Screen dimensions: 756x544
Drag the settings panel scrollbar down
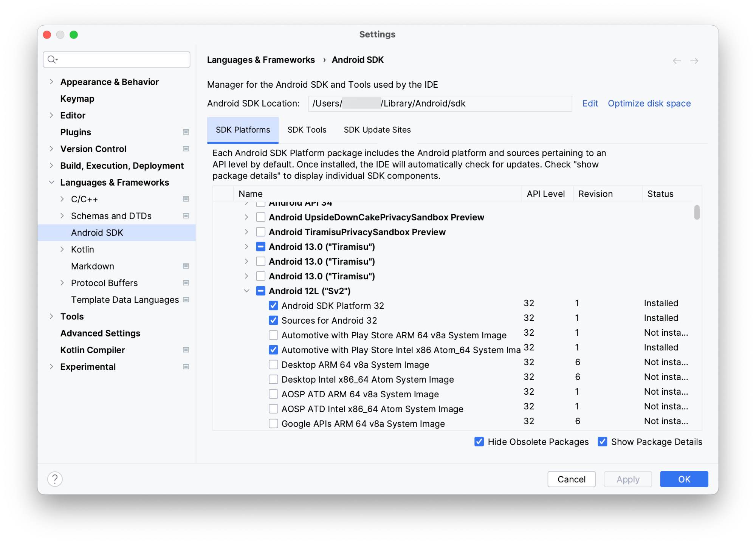696,212
